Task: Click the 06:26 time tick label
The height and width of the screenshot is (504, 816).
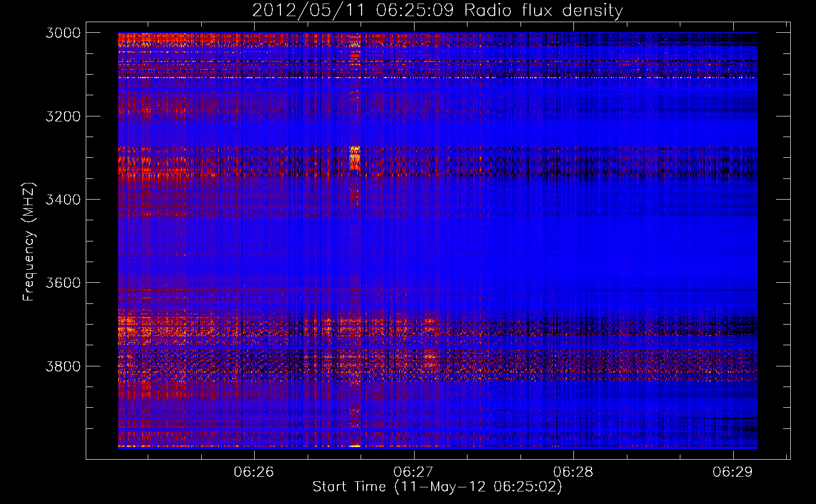Action: tap(254, 472)
